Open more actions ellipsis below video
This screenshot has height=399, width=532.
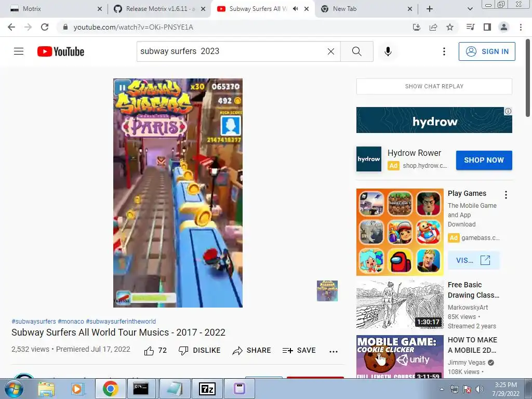pyautogui.click(x=334, y=352)
